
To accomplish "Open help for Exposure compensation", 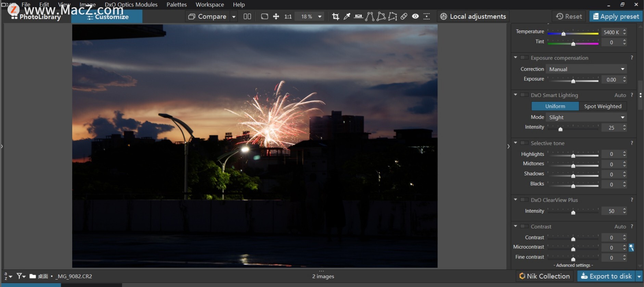I will pos(632,58).
